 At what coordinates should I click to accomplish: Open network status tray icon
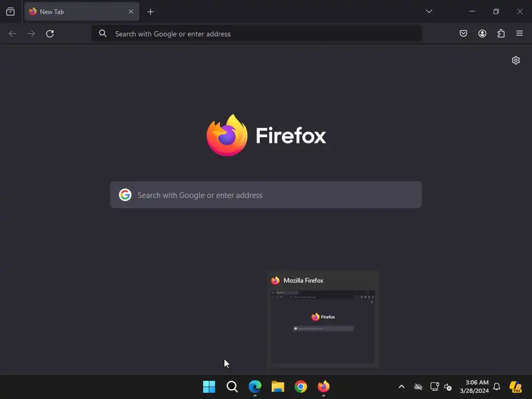click(434, 387)
